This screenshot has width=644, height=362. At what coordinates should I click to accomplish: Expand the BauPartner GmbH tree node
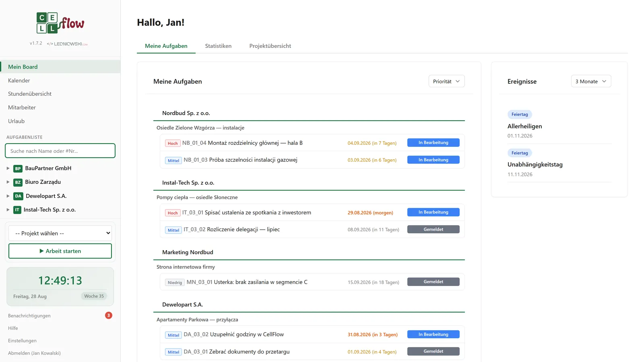click(x=8, y=169)
